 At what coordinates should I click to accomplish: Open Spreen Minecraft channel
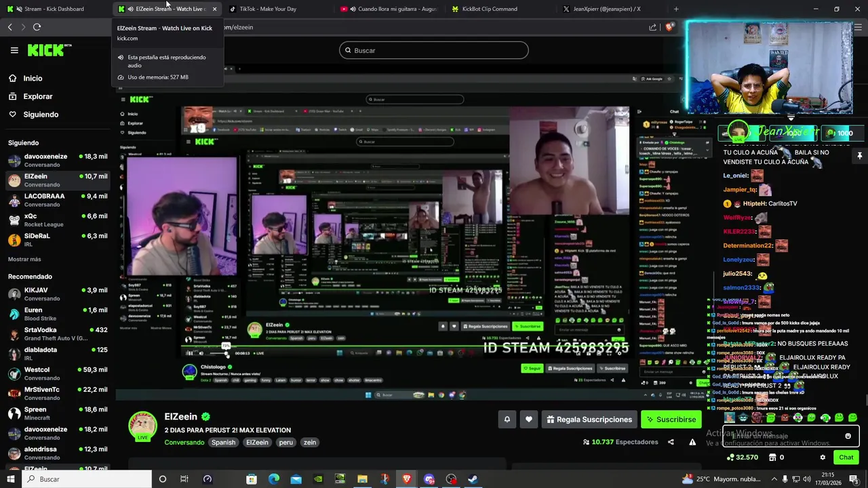[57, 413]
